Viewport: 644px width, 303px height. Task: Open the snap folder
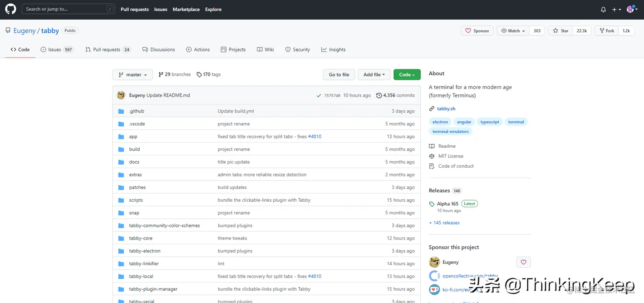click(134, 213)
